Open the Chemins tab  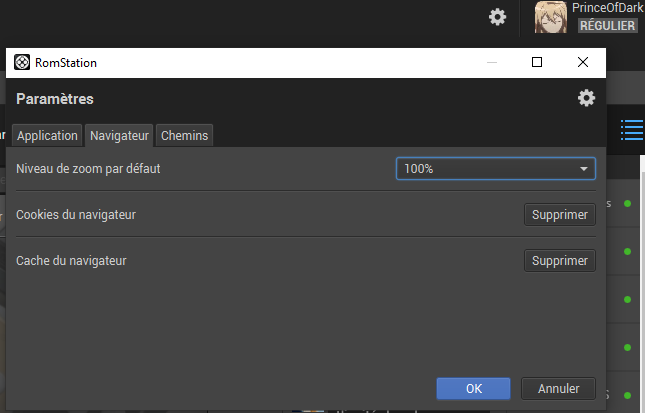coord(185,136)
